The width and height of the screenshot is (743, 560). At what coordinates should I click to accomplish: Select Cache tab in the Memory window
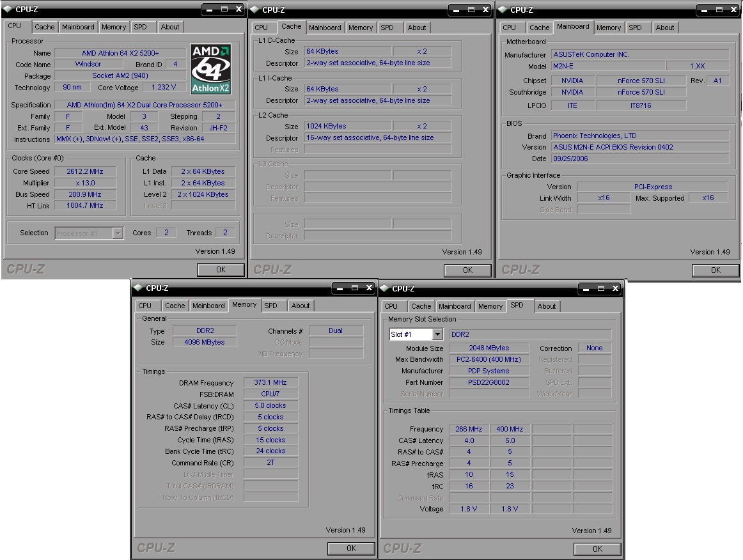[x=175, y=306]
